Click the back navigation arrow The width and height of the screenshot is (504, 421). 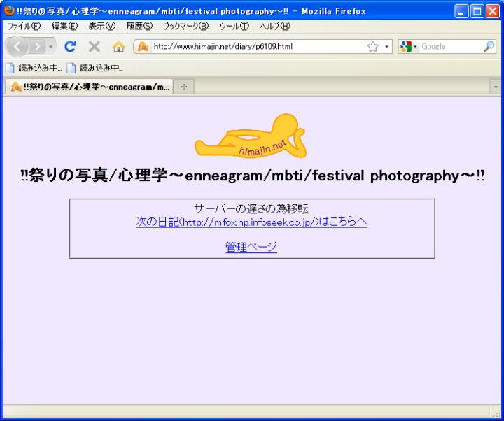coord(19,48)
